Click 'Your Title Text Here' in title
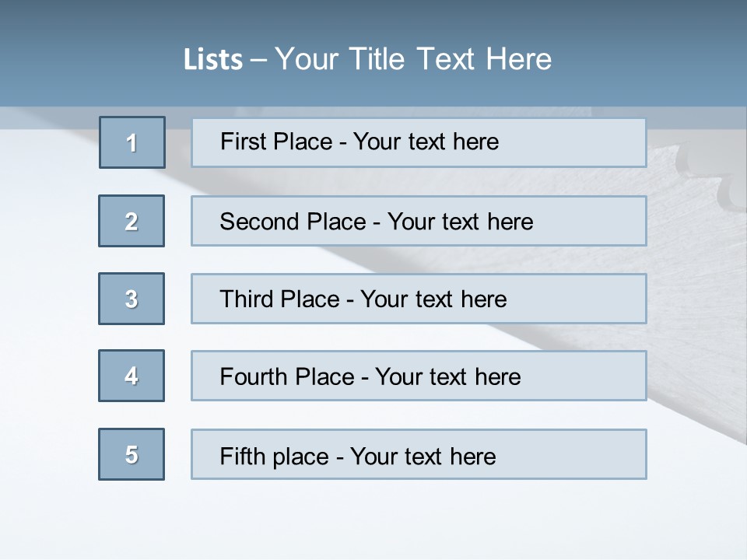 [413, 60]
